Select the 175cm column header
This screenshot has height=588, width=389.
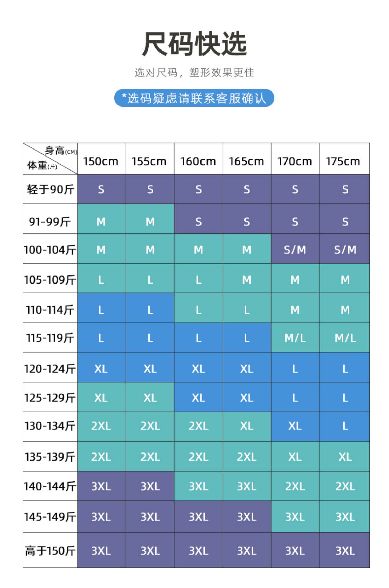[343, 161]
